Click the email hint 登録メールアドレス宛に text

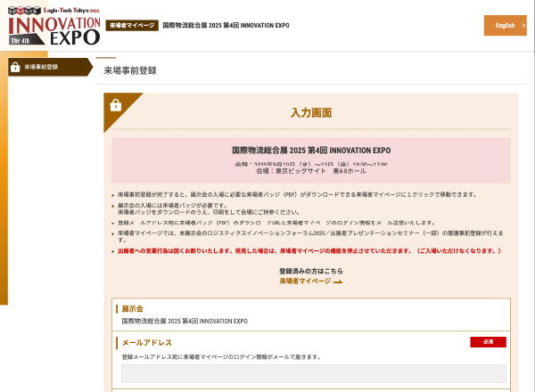(221, 357)
